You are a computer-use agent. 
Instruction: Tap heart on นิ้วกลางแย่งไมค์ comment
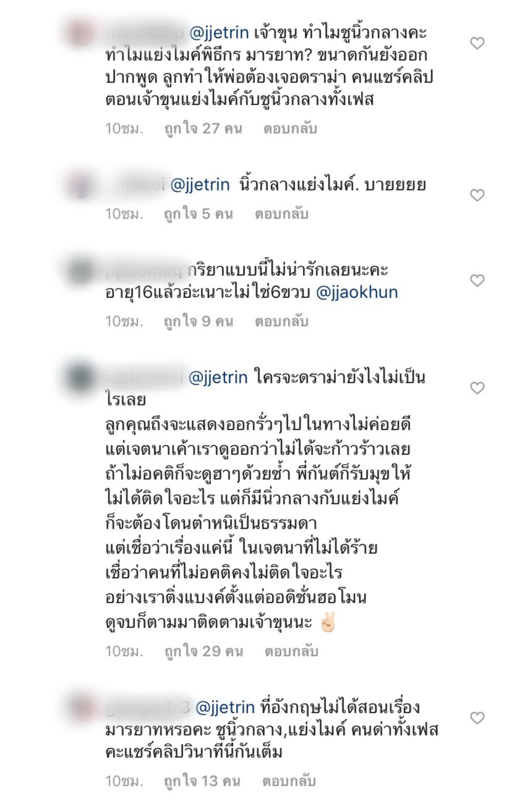click(x=477, y=195)
